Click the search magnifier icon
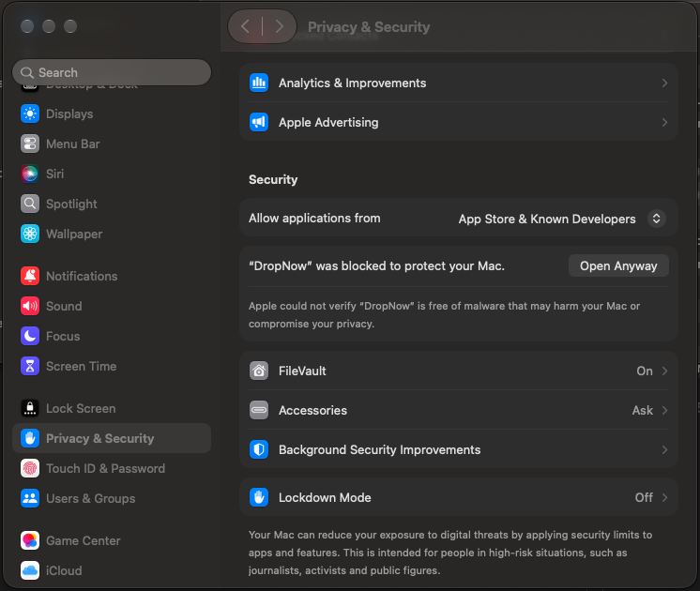Viewport: 700px width, 591px height. (27, 72)
